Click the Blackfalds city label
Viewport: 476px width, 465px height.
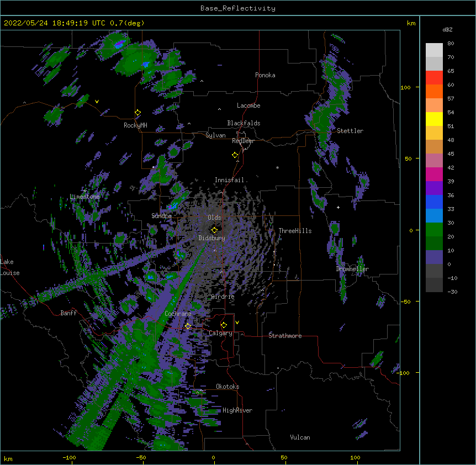point(244,123)
